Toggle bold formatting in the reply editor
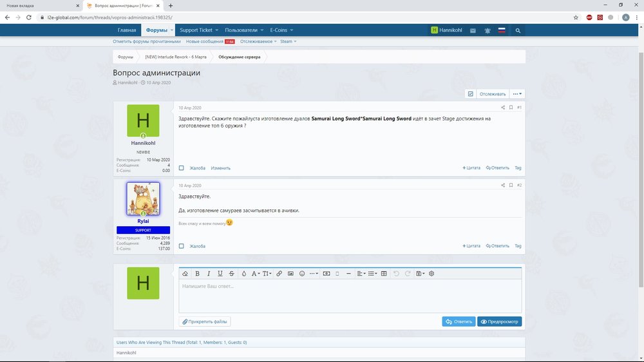Image resolution: width=644 pixels, height=362 pixels. tap(197, 274)
